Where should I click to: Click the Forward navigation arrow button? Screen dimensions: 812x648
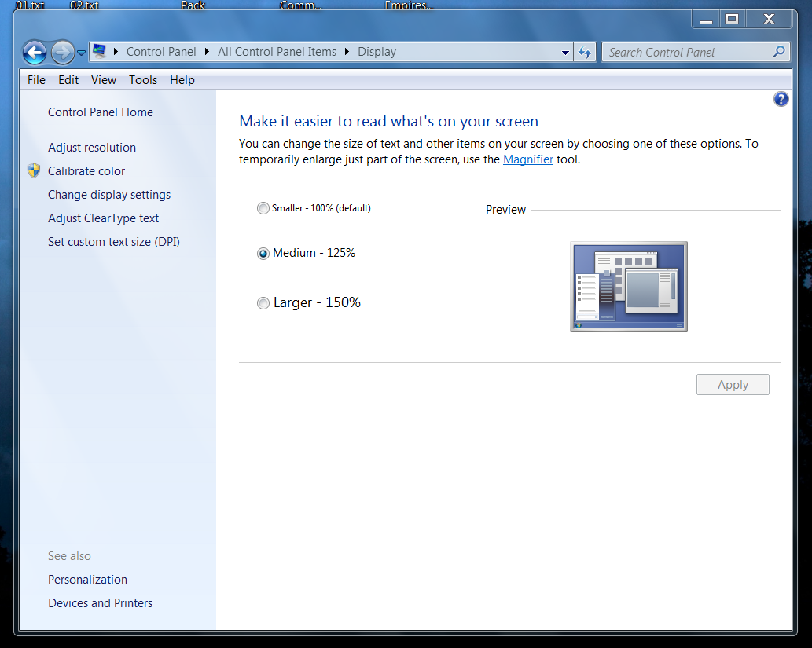coord(62,53)
